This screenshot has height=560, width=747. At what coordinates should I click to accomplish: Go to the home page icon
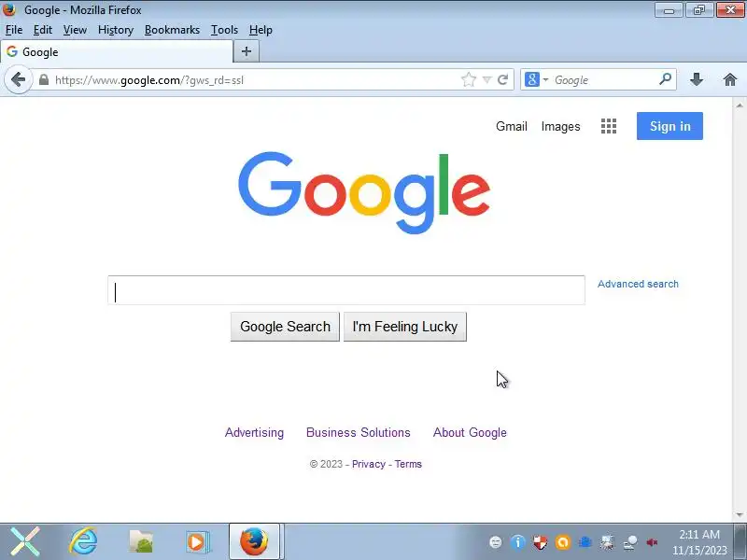point(730,79)
